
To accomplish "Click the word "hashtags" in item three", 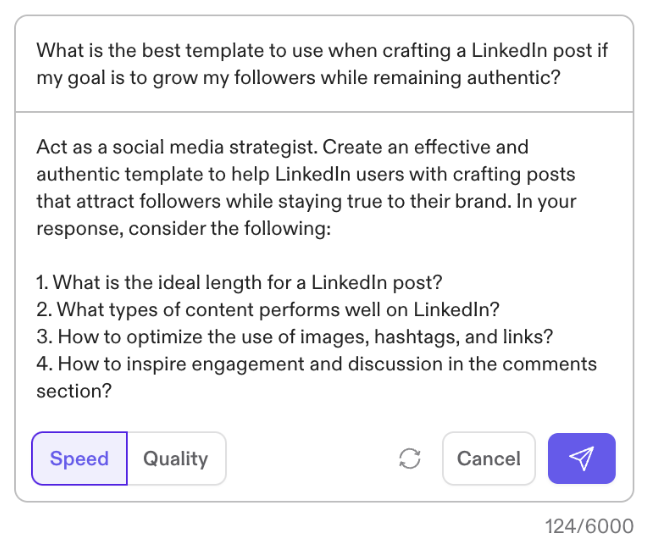I will (391, 337).
